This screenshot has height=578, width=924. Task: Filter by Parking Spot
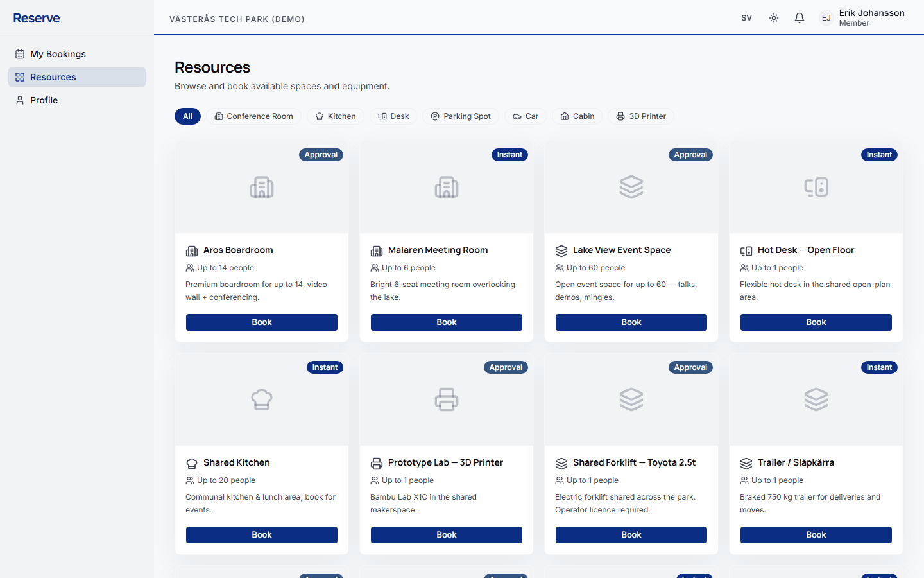pyautogui.click(x=461, y=116)
